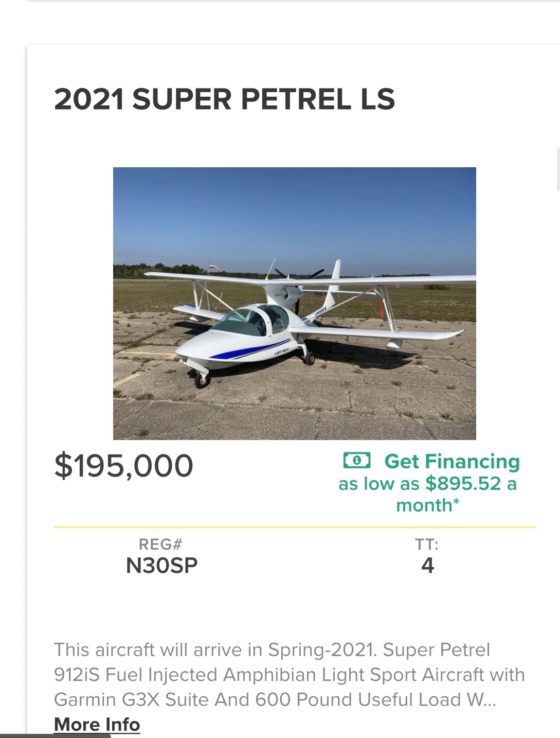Click the green money bill financing icon
Viewport: 560px width, 738px height.
356,461
